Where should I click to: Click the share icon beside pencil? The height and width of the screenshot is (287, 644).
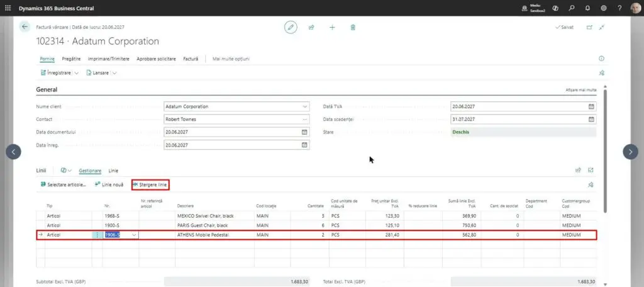(311, 27)
